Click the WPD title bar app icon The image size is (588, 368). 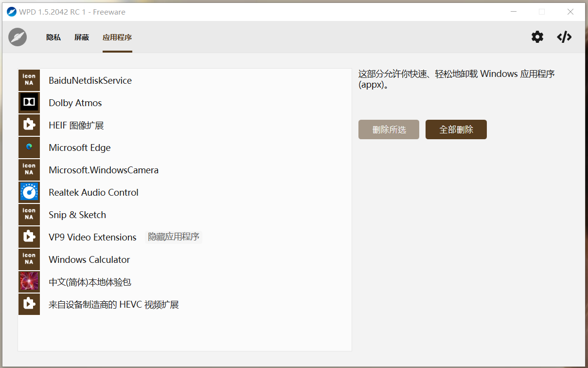(12, 12)
